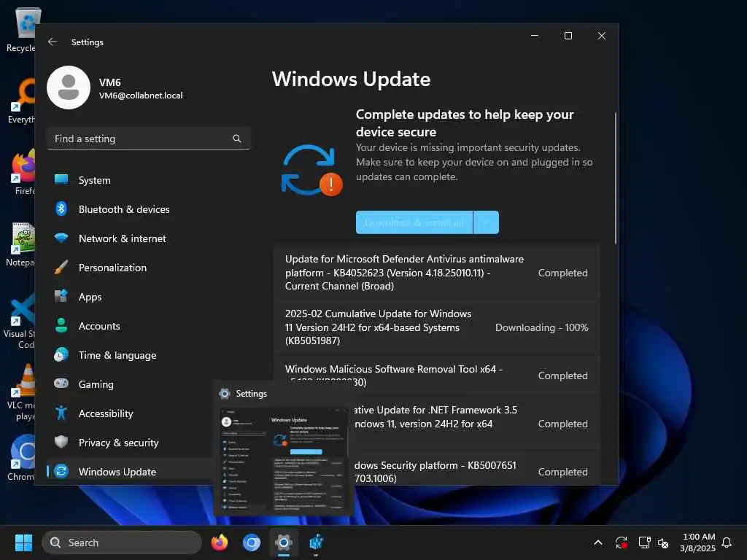
Task: Click the Accounts person icon
Action: 61,325
